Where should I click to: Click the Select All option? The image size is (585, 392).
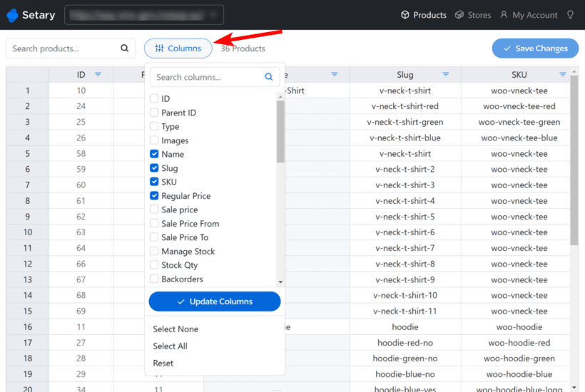170,346
